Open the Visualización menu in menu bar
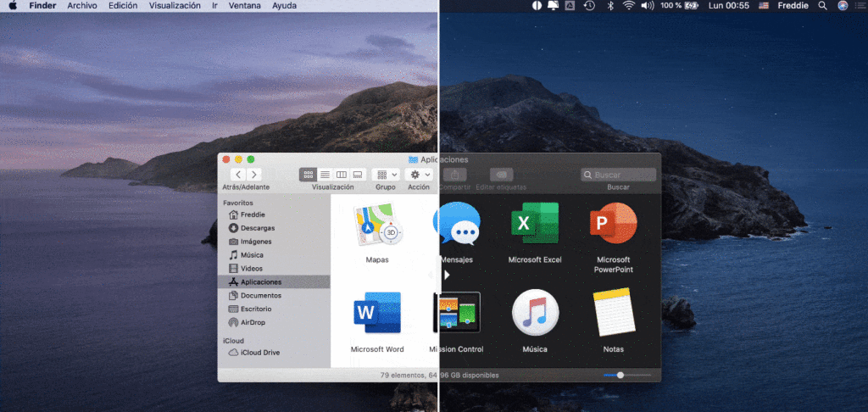 tap(175, 6)
